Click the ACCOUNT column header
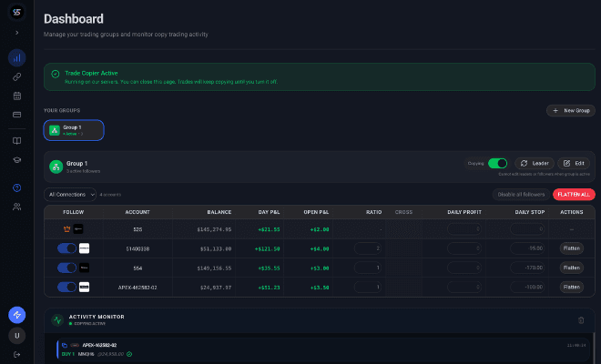The image size is (601, 364). [138, 212]
